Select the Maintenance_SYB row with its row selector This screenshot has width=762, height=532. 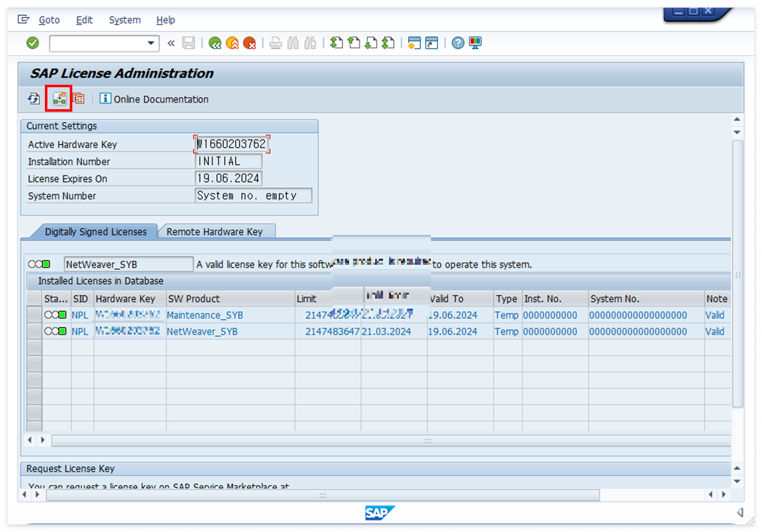(34, 315)
